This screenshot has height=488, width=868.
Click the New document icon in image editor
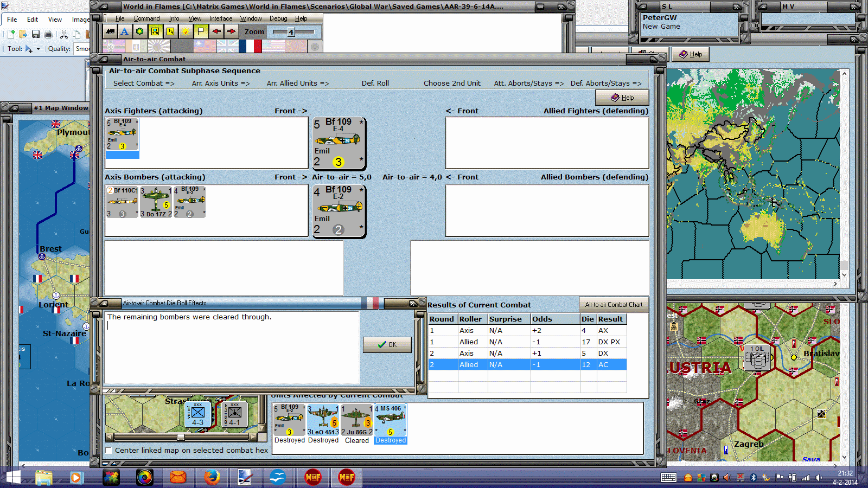11,34
